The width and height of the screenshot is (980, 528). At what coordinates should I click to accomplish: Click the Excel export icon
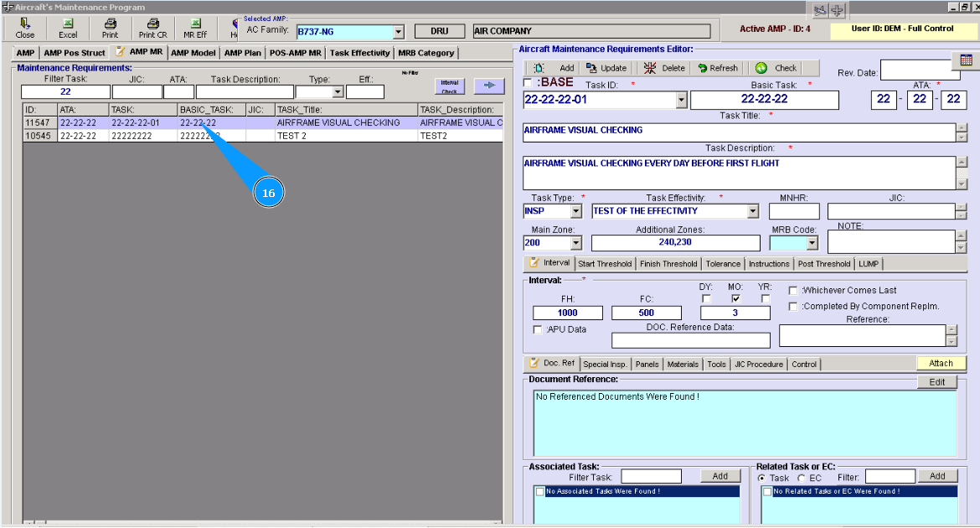coord(68,28)
